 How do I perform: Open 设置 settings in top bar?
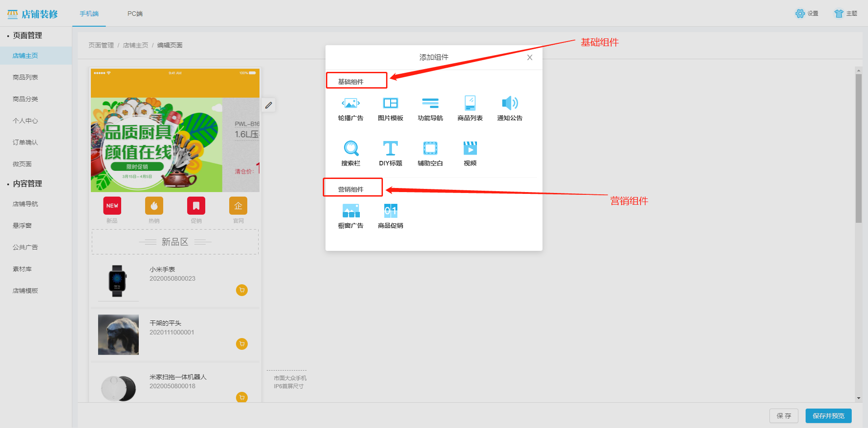click(807, 14)
